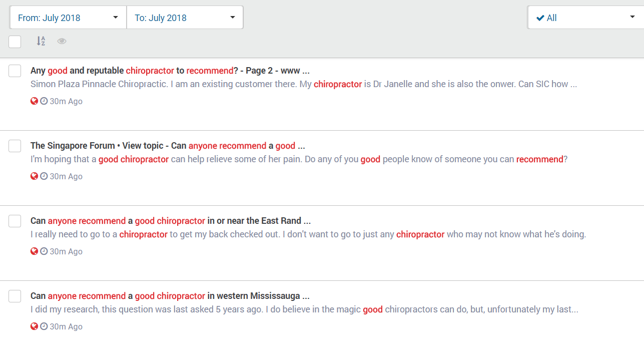644x355 pixels.
Task: Click clock icon on Singapore Forum result
Action: [x=44, y=176]
